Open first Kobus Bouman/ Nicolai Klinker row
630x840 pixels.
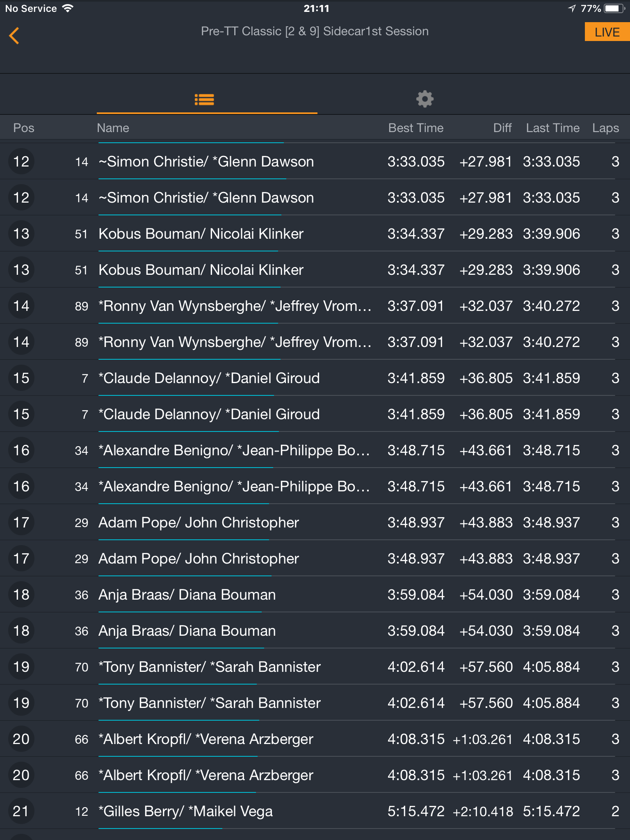315,233
